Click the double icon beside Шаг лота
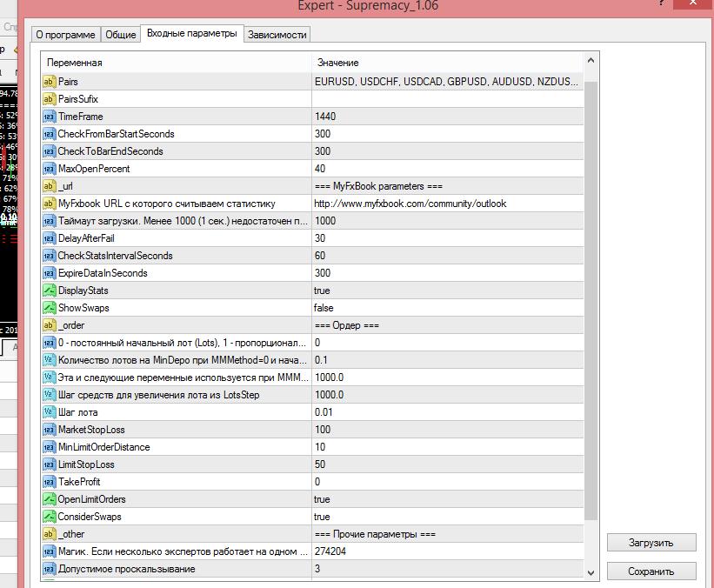The width and height of the screenshot is (714, 588). (49, 412)
